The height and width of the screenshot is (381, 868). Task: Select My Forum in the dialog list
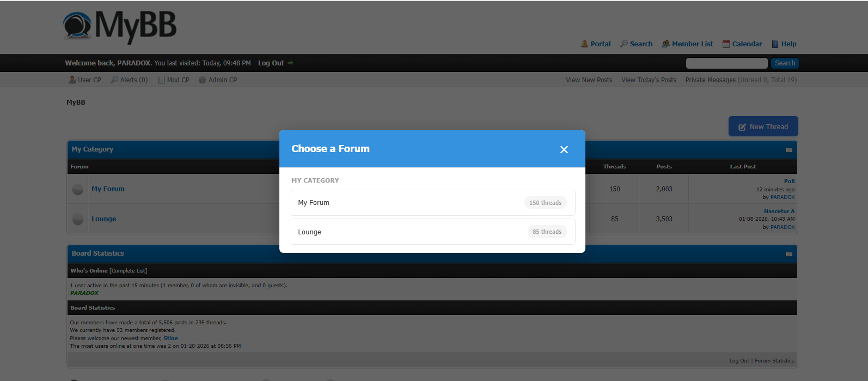[432, 203]
